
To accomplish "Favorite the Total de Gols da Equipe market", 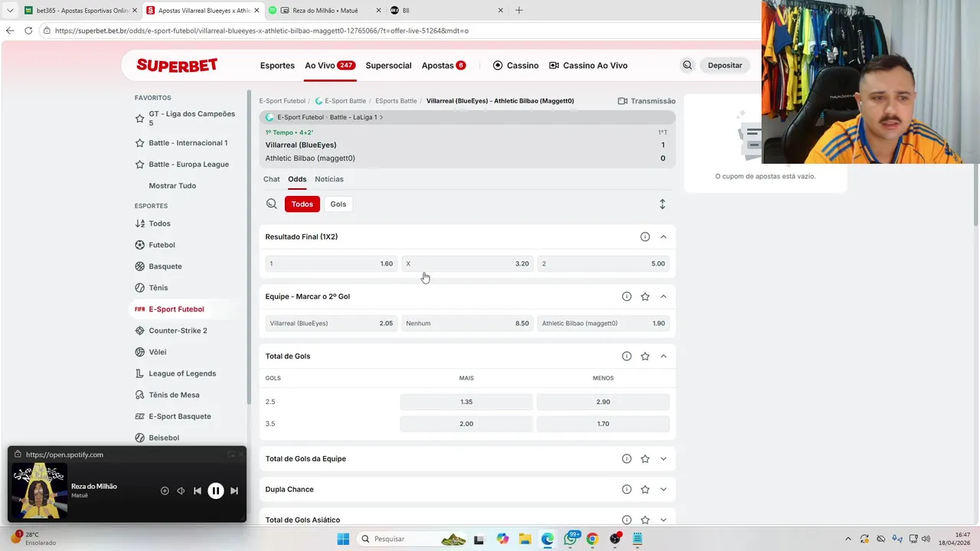I will click(x=645, y=458).
